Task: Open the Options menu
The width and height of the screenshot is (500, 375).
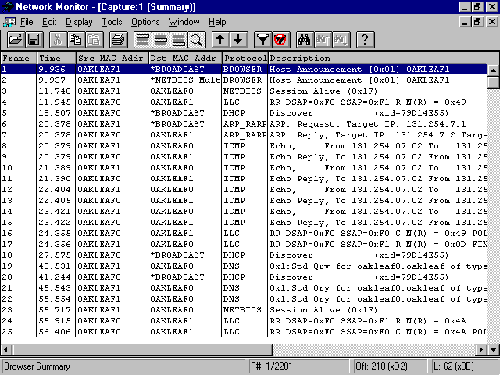Action: [145, 22]
